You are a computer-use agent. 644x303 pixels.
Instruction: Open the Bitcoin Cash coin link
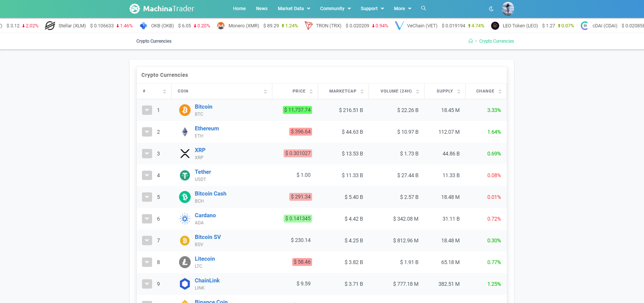pos(210,194)
